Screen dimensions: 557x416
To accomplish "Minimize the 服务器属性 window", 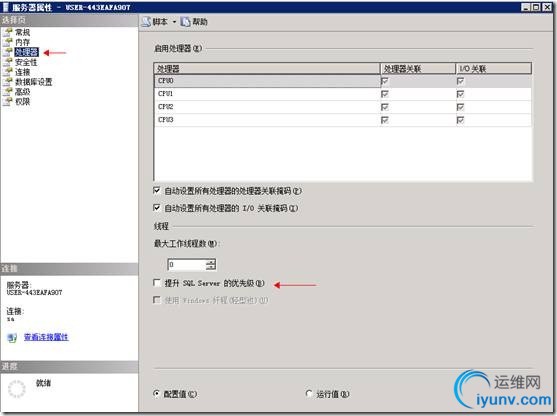I will coord(526,7).
